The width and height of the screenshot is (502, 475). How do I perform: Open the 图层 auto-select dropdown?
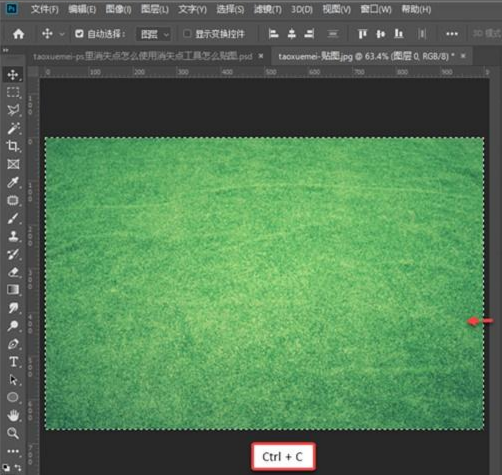pyautogui.click(x=154, y=34)
